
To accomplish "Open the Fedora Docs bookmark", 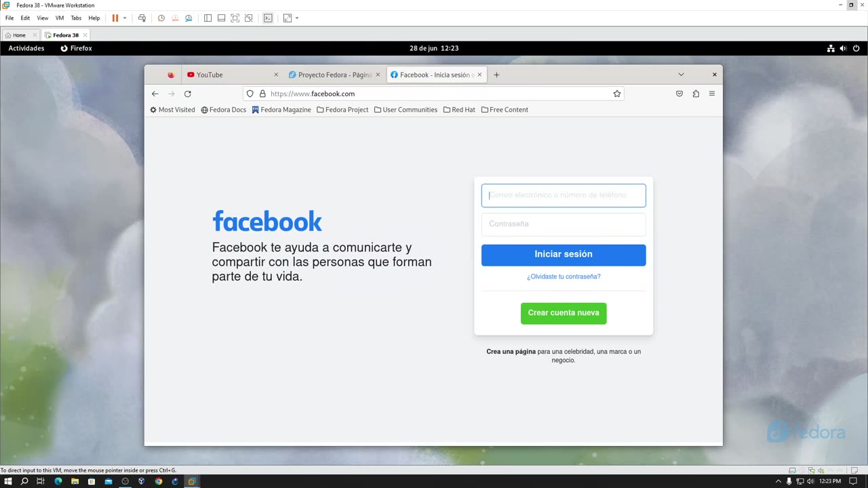I will (x=224, y=110).
